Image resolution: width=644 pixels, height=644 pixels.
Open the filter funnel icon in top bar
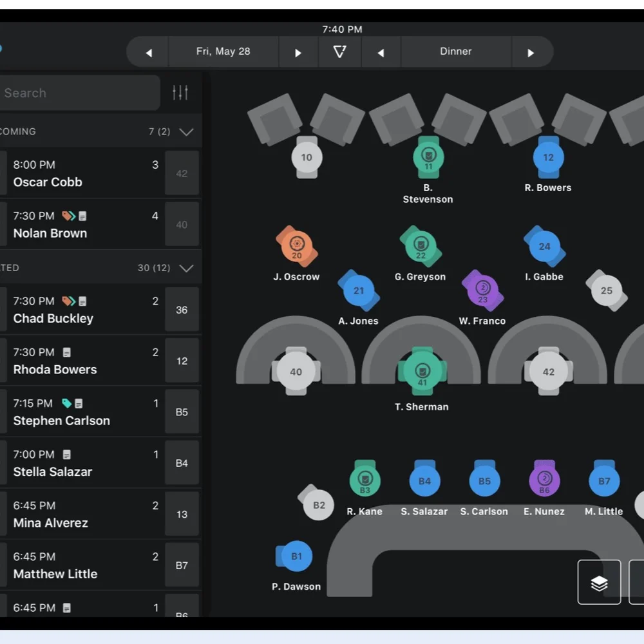pos(340,52)
